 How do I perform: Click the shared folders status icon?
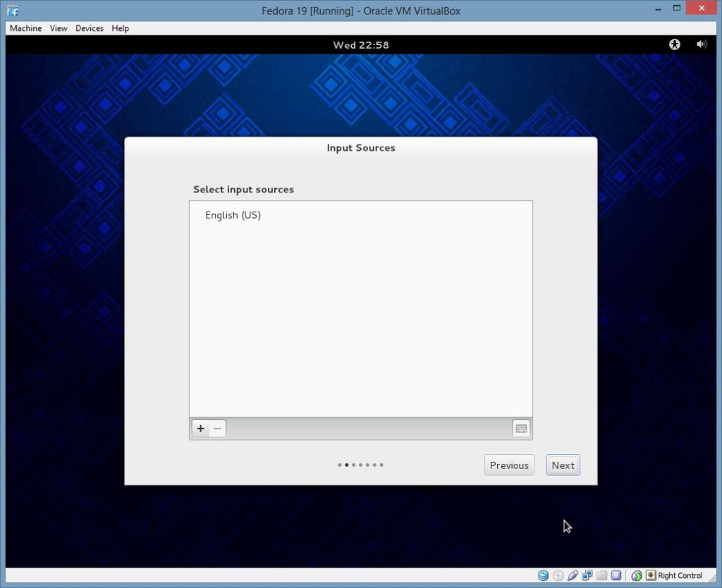click(x=601, y=575)
